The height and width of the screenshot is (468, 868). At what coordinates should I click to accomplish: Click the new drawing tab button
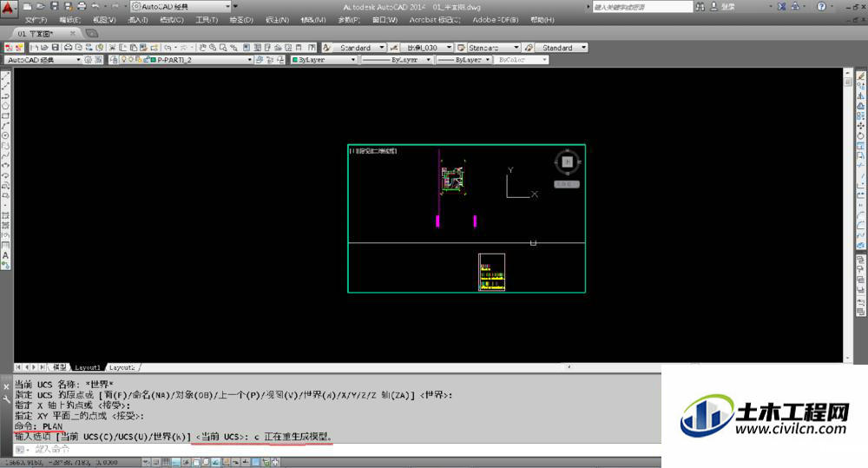click(x=91, y=34)
